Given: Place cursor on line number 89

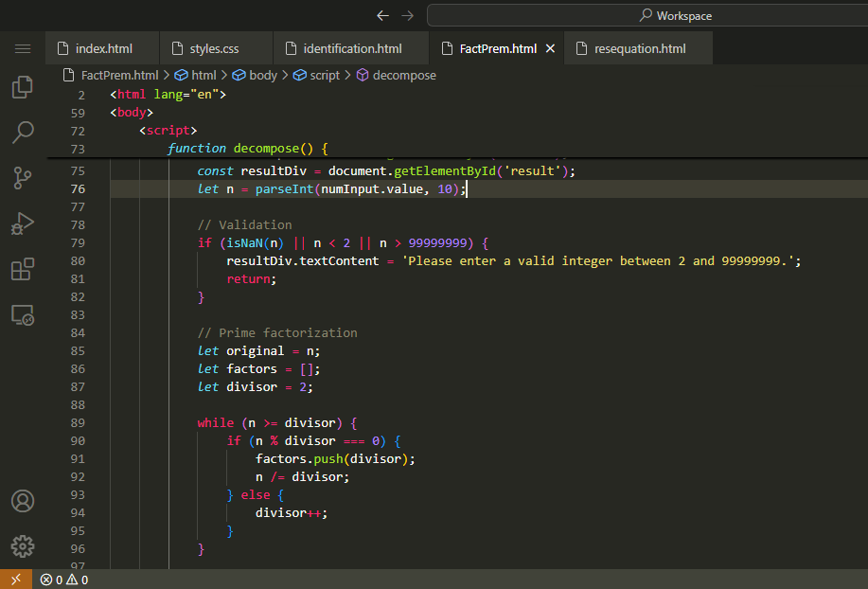Looking at the screenshot, I should pyautogui.click(x=78, y=423).
